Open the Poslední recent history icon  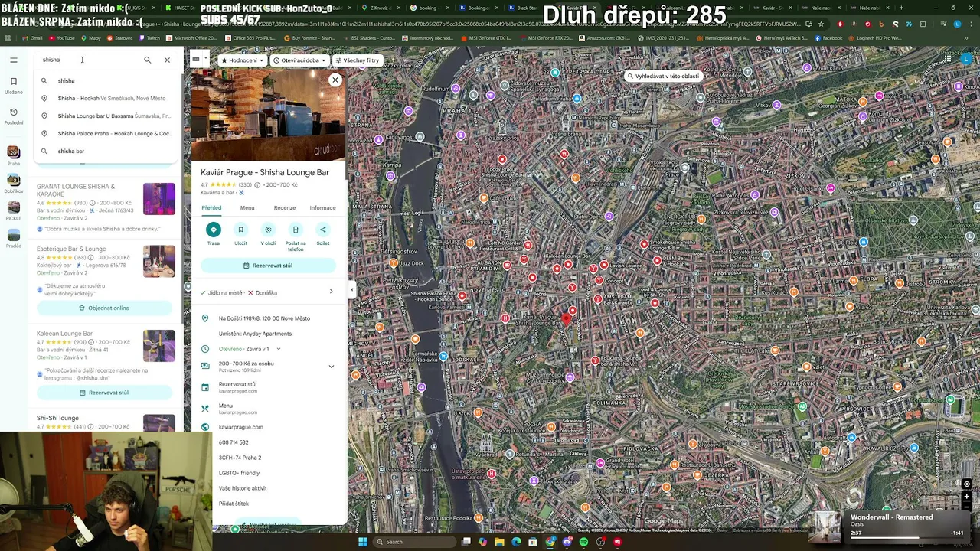coord(14,116)
